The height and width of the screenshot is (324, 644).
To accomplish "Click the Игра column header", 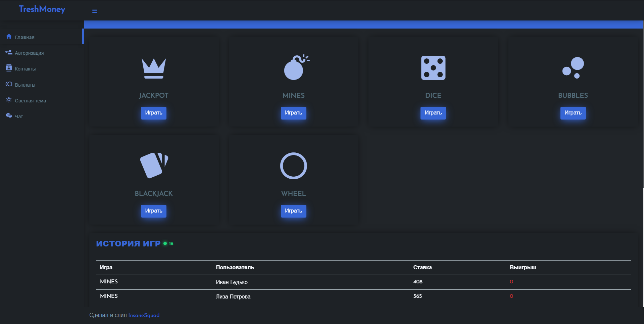I will click(106, 268).
